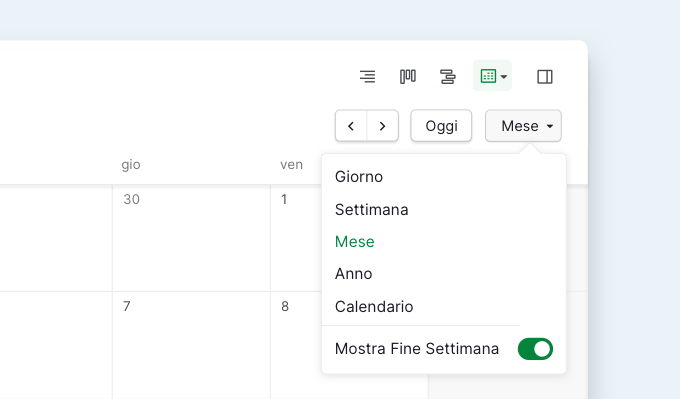Choose Settimana from the view menu
The height and width of the screenshot is (399, 680).
371,209
